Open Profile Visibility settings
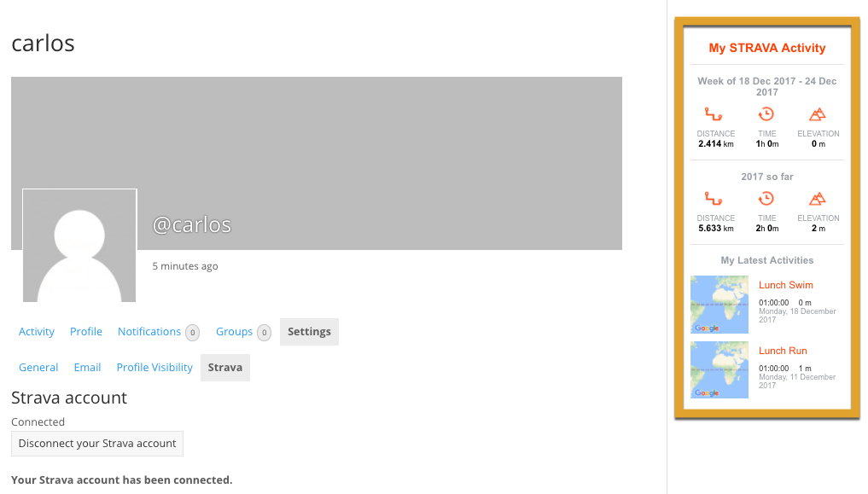 click(154, 368)
